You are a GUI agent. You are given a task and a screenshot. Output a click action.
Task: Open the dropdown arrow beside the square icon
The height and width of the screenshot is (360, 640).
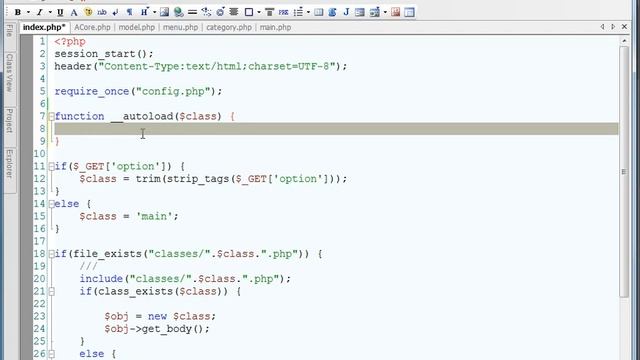click(x=259, y=12)
